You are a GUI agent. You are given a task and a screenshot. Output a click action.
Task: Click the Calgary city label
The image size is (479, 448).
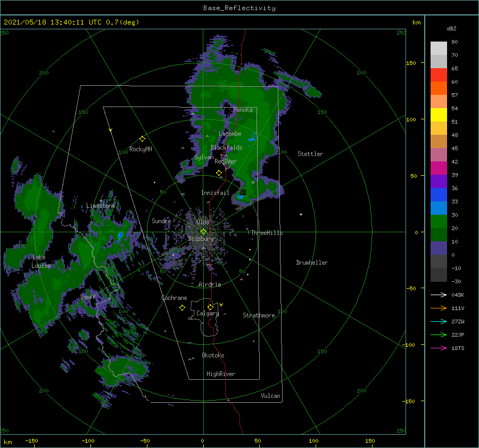(x=208, y=313)
